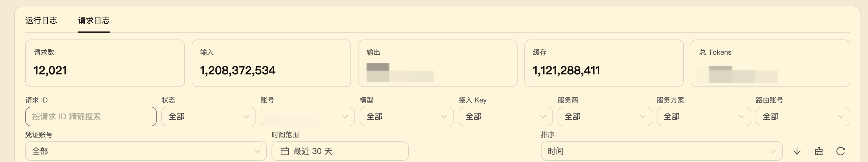Click the 请求 ID search field

(91, 116)
